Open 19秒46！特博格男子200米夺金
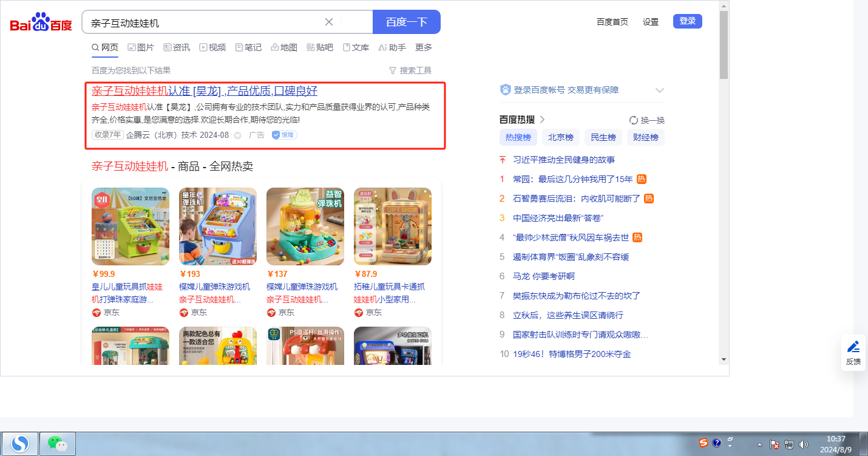The width and height of the screenshot is (868, 456). (572, 354)
